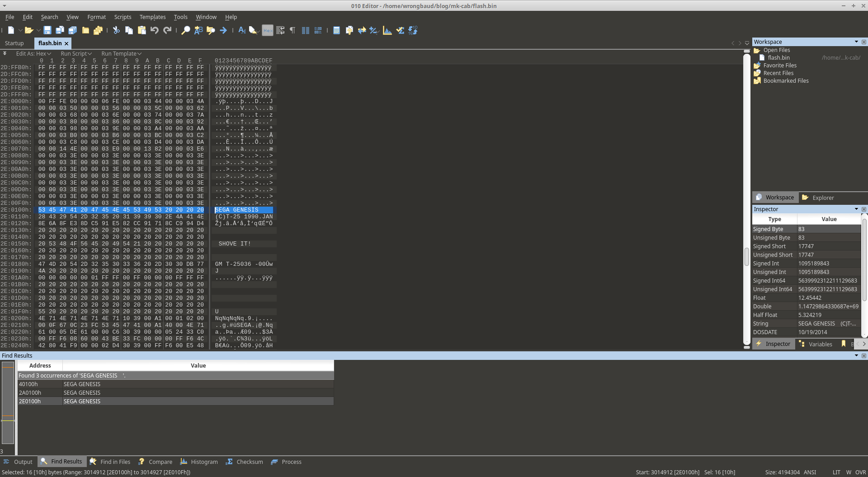Click the Histogram chart toolbar icon

(387, 30)
